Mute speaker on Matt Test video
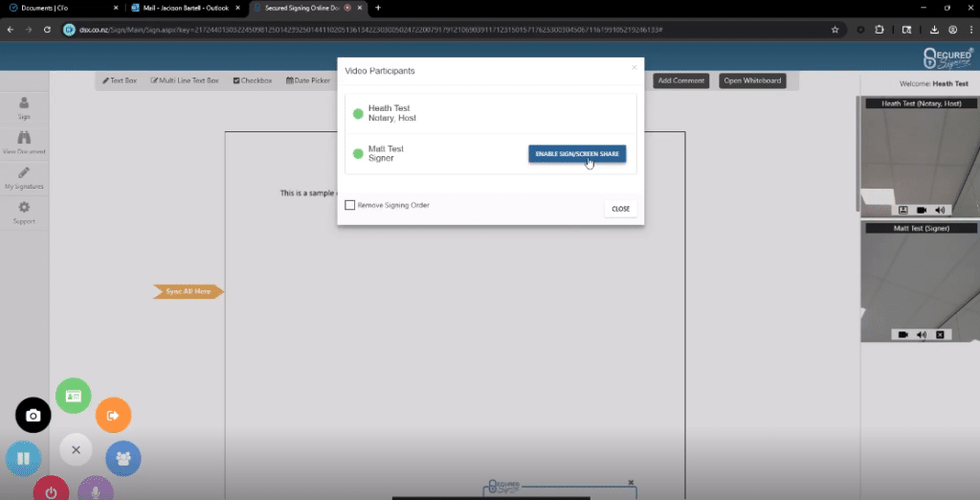The image size is (980, 500). pyautogui.click(x=922, y=334)
